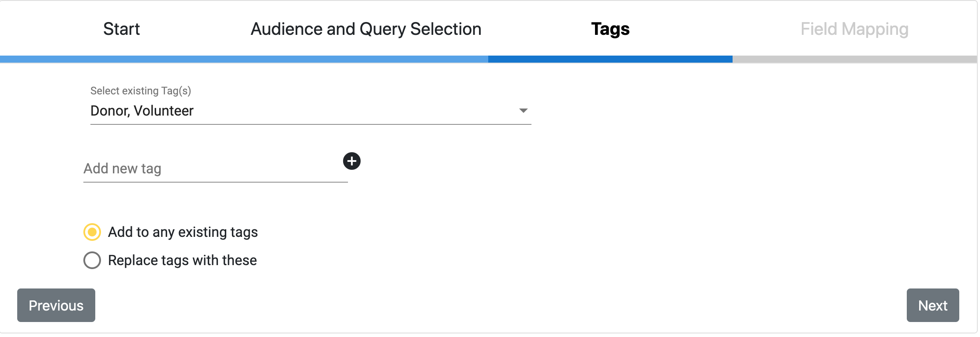Image resolution: width=980 pixels, height=337 pixels.
Task: Click the underline of the Add new tag field
Action: pyautogui.click(x=215, y=182)
